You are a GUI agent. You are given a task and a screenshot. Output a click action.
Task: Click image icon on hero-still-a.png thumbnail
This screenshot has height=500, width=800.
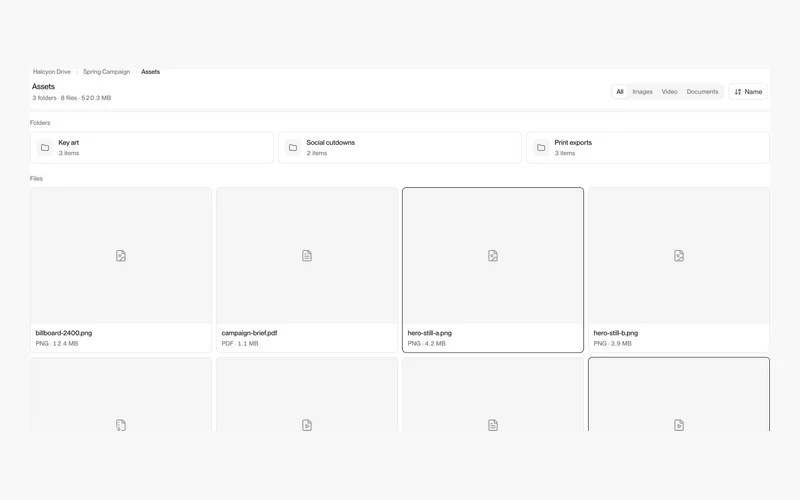pos(493,256)
